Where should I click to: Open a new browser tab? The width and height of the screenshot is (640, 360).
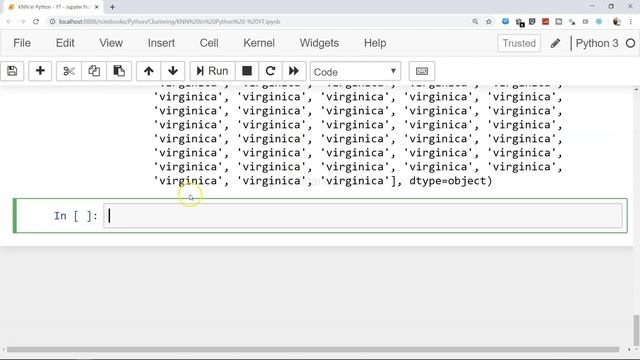[x=112, y=7]
